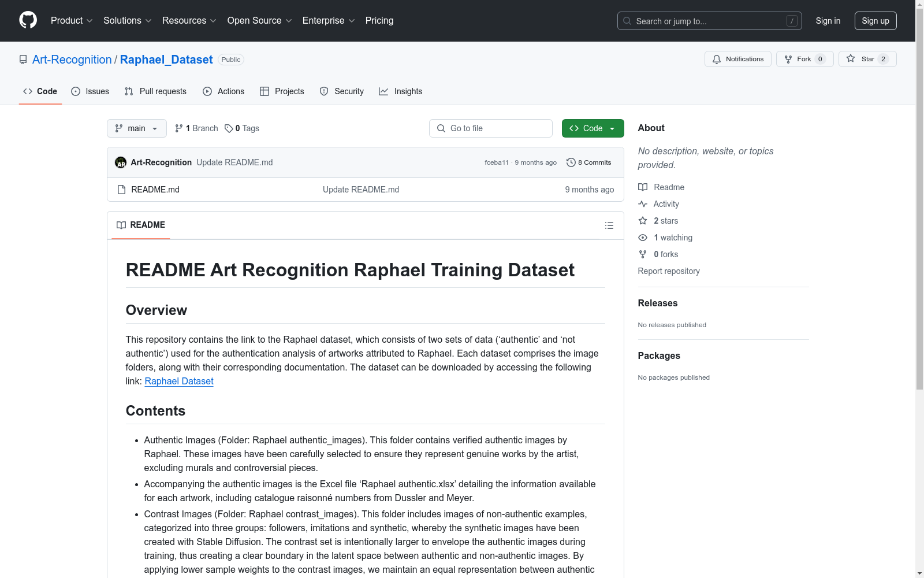Click the eye icon beside 1 watching

point(643,238)
